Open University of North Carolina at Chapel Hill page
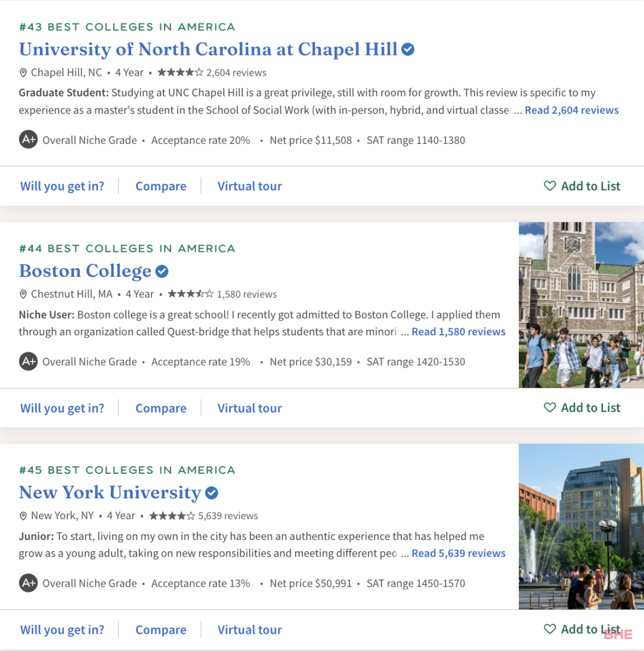 208,49
